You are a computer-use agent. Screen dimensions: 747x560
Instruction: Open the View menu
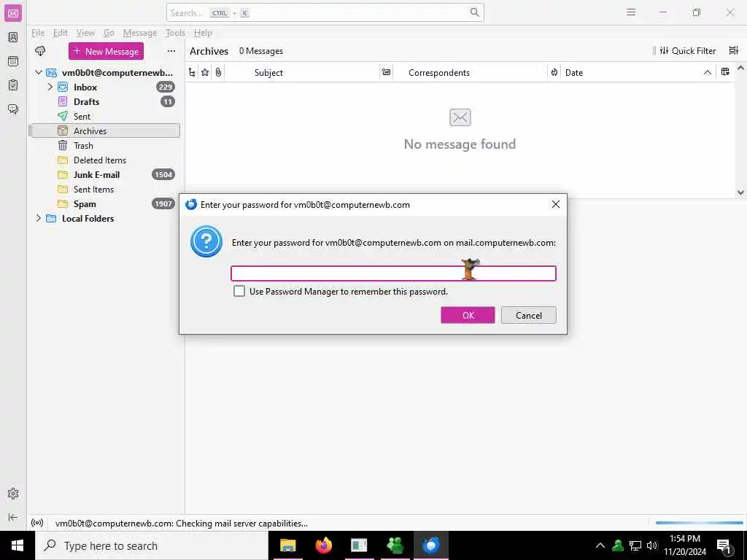pyautogui.click(x=85, y=33)
